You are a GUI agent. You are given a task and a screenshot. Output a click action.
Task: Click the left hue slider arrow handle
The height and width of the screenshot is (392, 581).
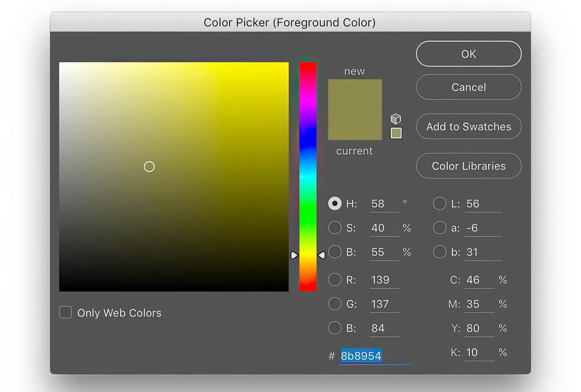tap(294, 255)
